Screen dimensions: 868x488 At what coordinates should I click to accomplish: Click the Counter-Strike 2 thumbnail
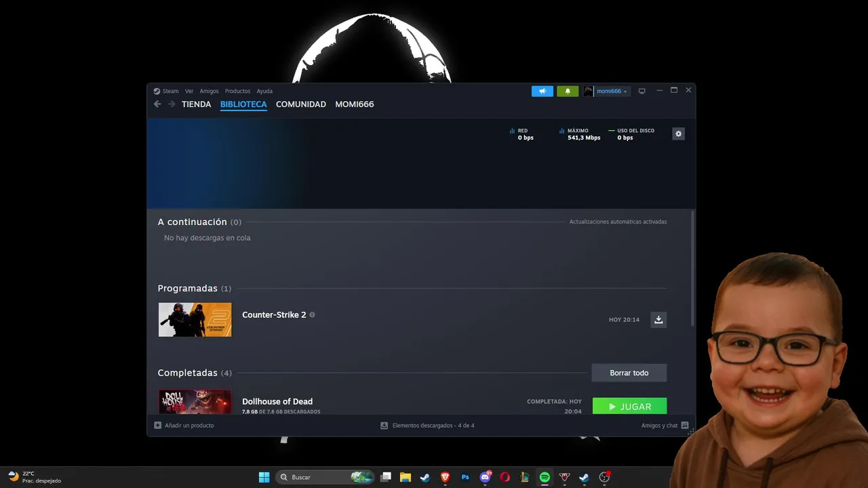tap(195, 319)
